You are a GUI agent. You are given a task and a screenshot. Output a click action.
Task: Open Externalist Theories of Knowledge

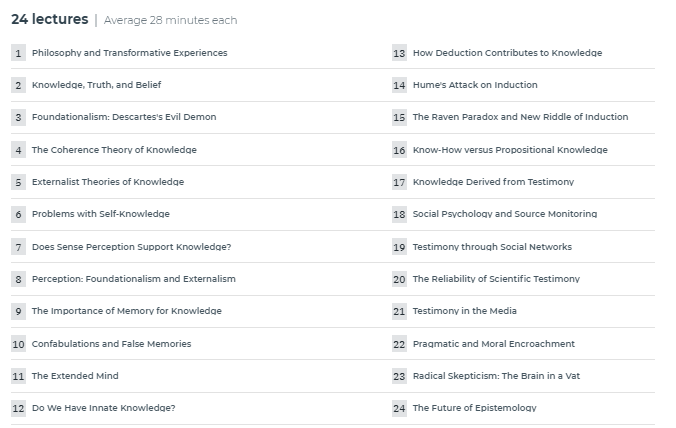(x=108, y=182)
